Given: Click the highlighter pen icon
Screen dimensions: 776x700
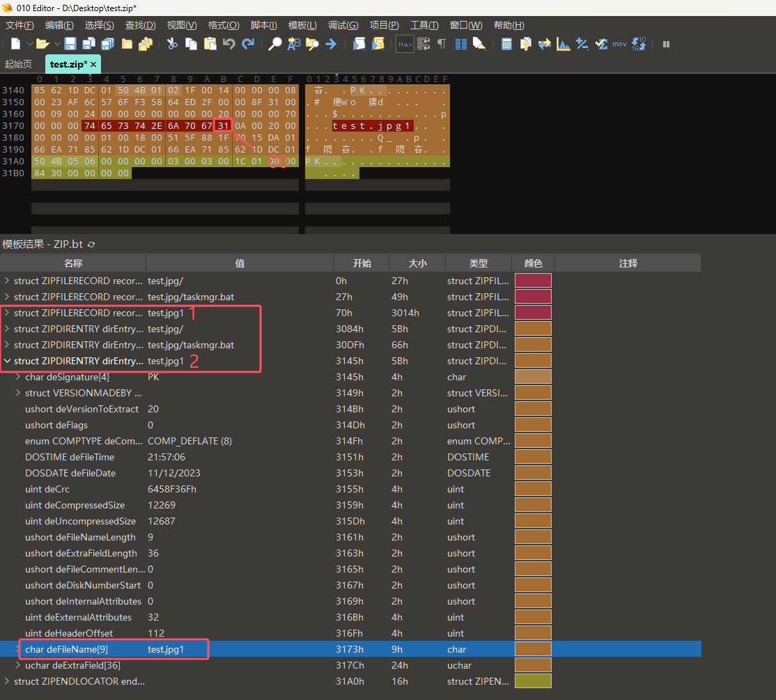Looking at the screenshot, I should [479, 44].
